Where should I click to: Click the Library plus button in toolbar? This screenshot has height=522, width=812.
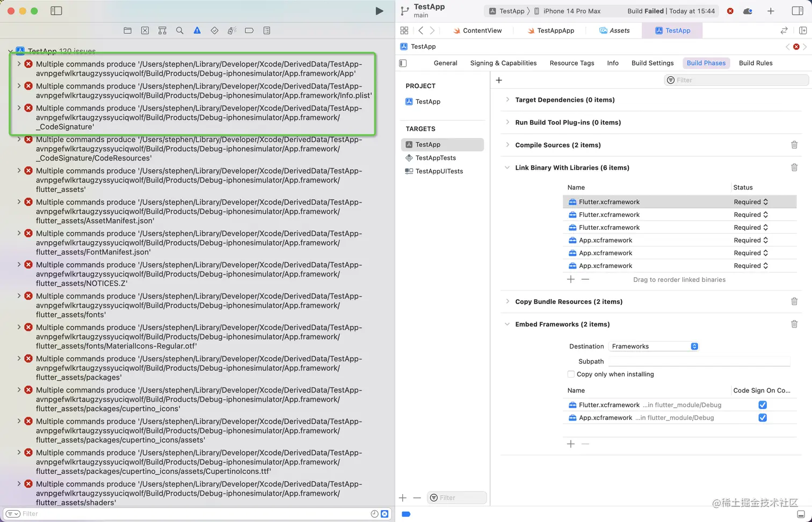pos(771,11)
